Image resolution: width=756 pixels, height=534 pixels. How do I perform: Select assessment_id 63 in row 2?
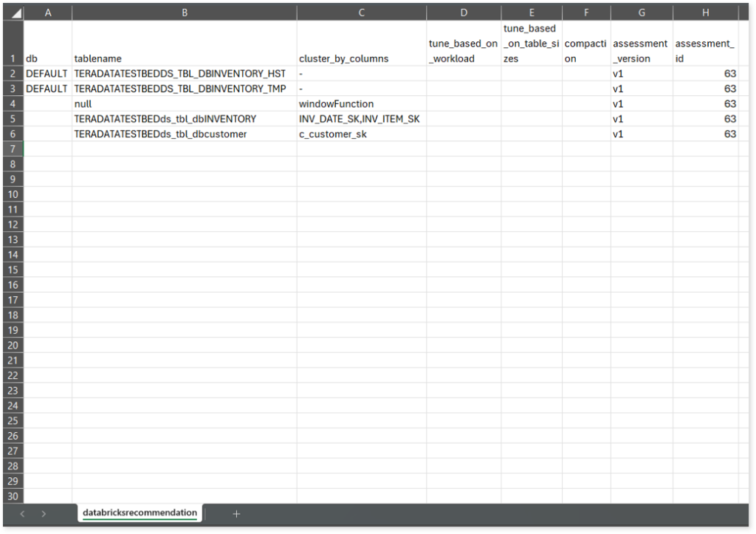pyautogui.click(x=705, y=73)
